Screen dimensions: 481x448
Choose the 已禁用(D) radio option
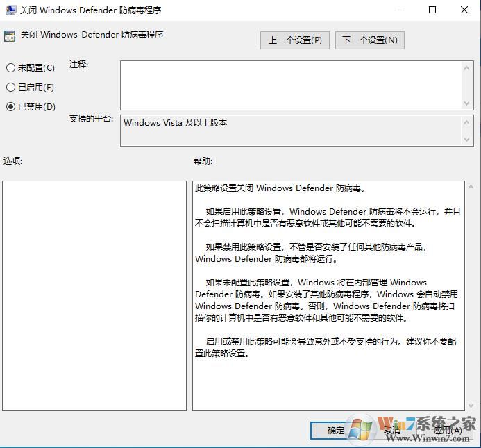pyautogui.click(x=31, y=106)
